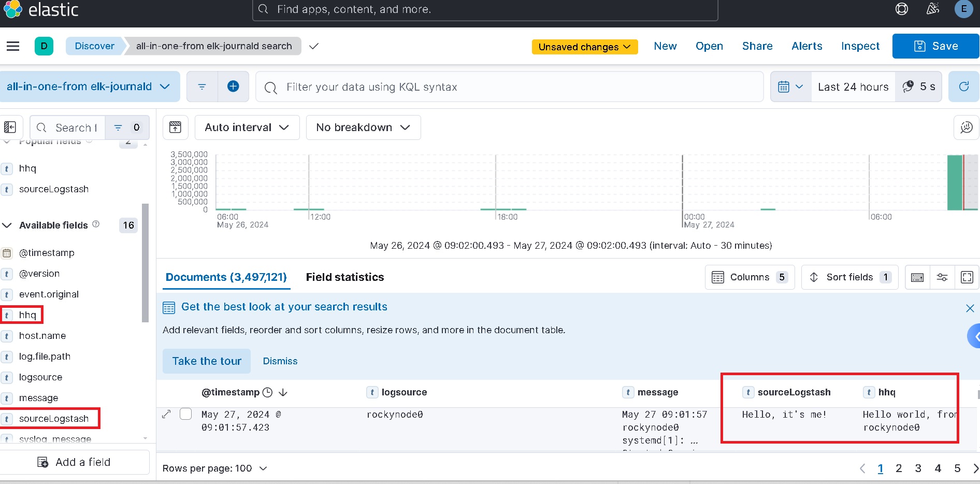Open the calendar date quick menu
The height and width of the screenshot is (484, 980).
click(790, 87)
